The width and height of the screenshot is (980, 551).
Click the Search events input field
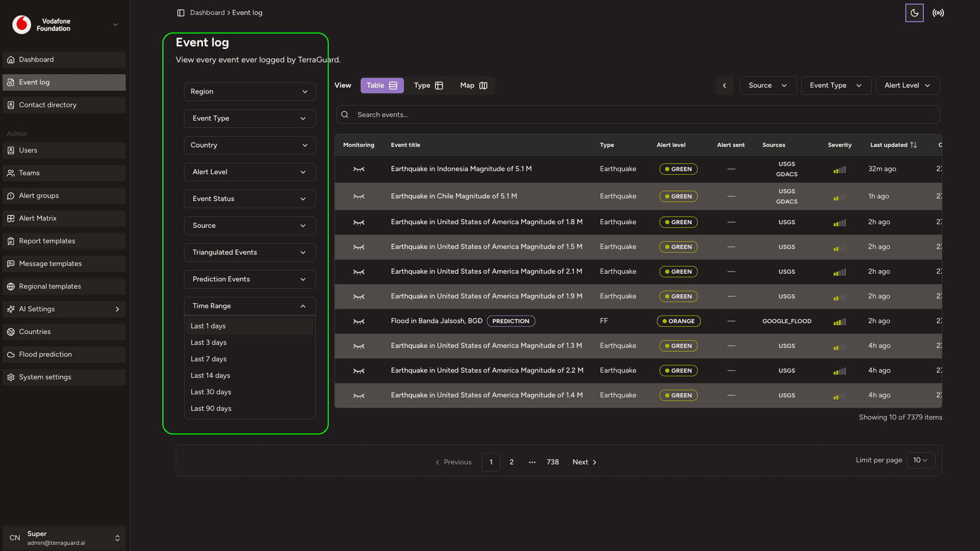pyautogui.click(x=638, y=115)
